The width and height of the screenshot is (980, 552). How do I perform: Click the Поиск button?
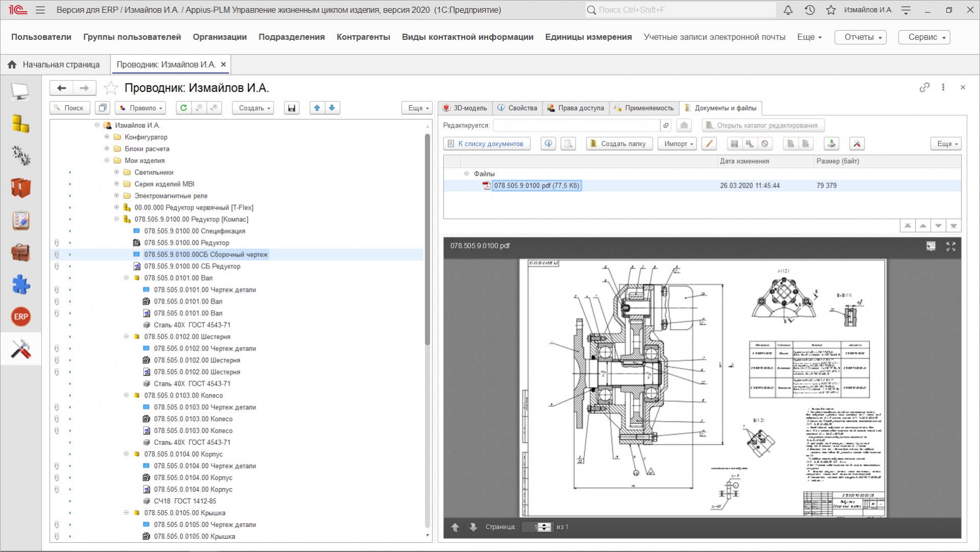(70, 108)
